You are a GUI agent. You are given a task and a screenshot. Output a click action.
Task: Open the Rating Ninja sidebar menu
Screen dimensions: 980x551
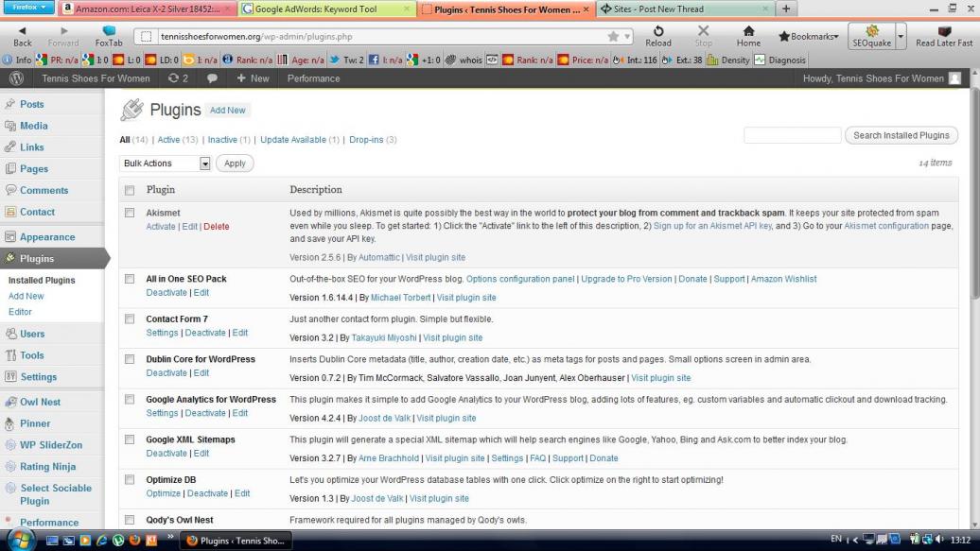[x=47, y=467]
